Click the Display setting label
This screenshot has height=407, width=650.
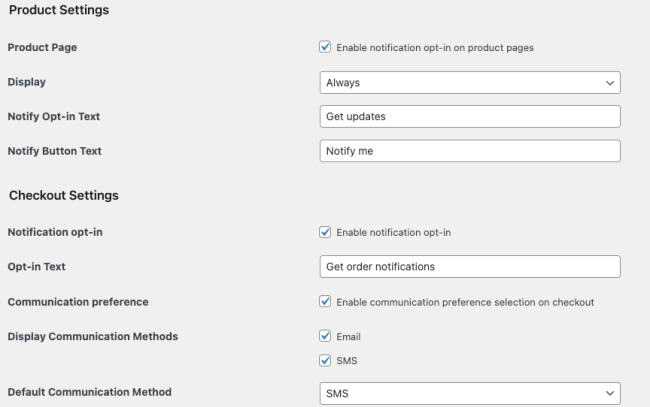(x=28, y=82)
